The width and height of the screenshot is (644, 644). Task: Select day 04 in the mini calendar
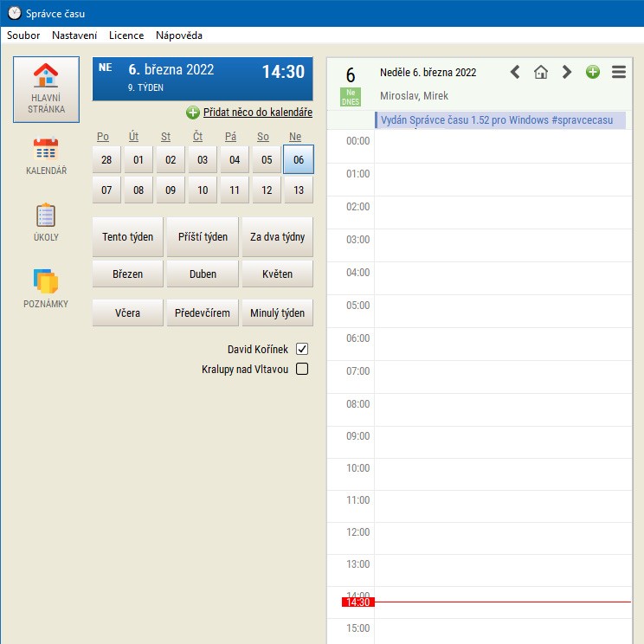[x=235, y=159]
